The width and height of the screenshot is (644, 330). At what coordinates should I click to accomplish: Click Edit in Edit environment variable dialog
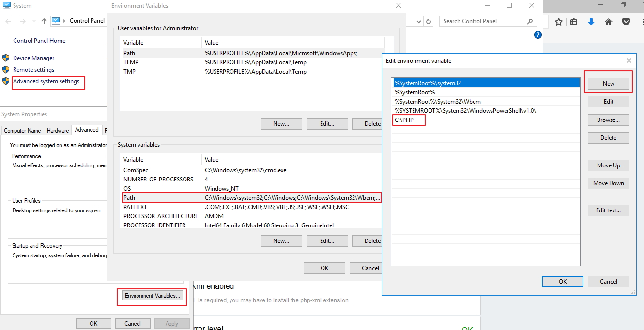609,102
